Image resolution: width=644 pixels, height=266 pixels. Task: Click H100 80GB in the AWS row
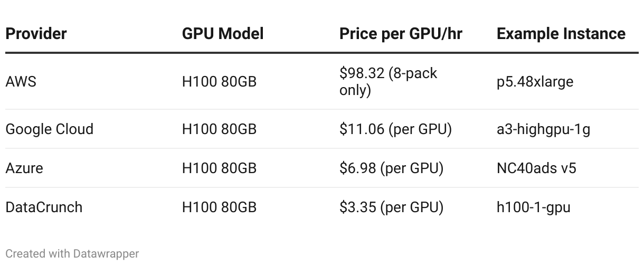(219, 82)
